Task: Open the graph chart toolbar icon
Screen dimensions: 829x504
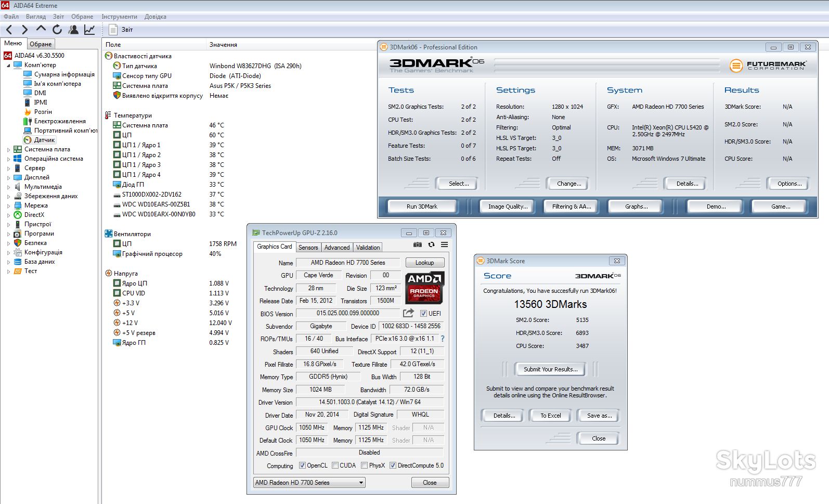Action: [89, 30]
